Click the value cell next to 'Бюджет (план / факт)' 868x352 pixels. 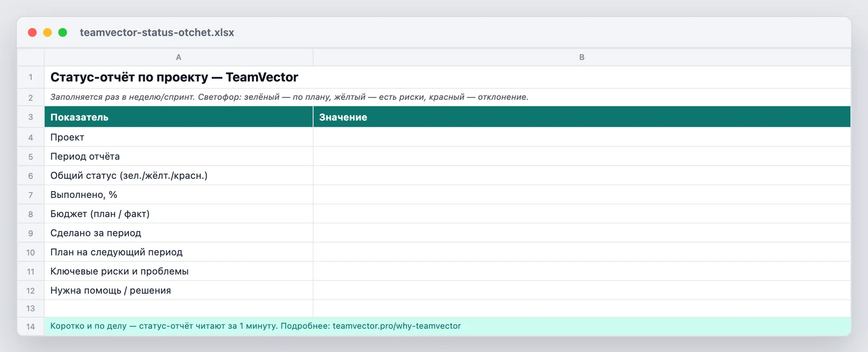coord(582,214)
